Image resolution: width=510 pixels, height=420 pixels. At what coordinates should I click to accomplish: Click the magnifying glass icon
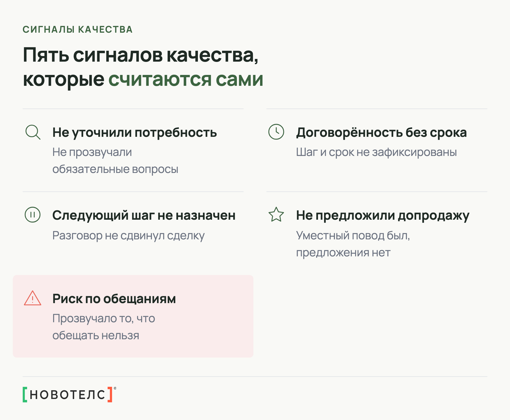[33, 132]
